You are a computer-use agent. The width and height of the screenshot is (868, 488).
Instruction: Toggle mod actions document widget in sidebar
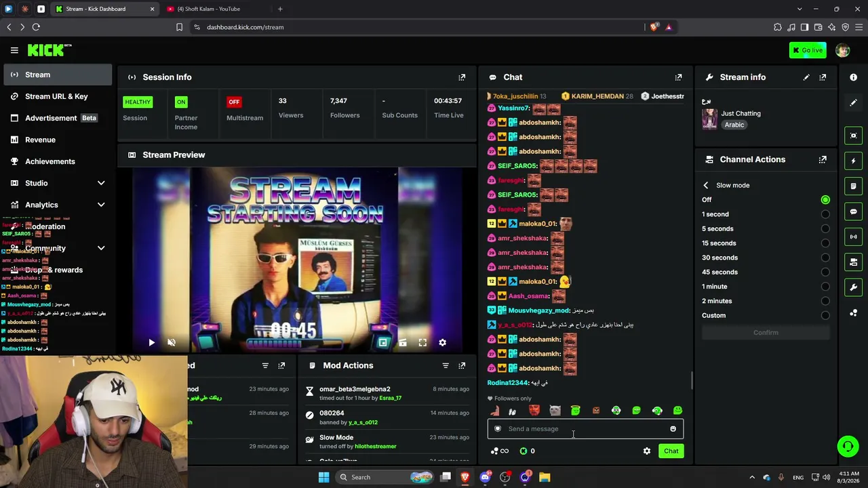click(x=853, y=186)
